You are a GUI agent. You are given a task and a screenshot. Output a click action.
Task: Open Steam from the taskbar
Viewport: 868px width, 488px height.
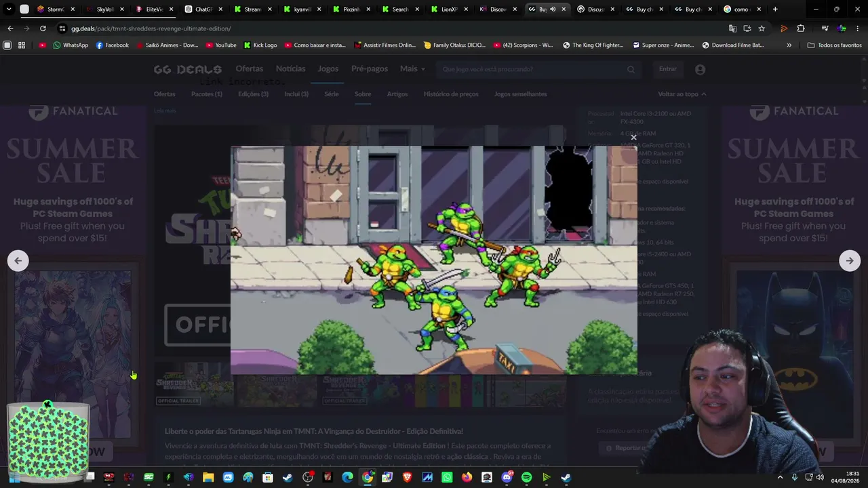tap(288, 477)
